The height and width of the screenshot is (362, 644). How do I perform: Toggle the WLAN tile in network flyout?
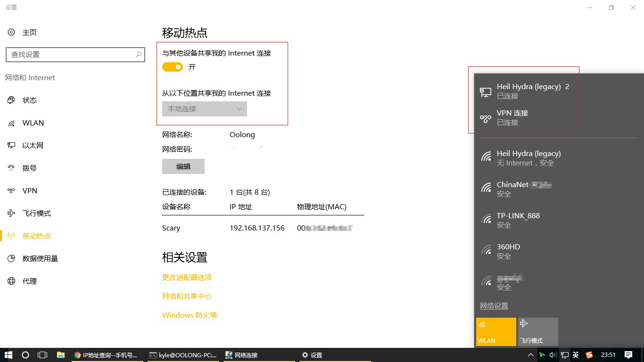coord(496,331)
